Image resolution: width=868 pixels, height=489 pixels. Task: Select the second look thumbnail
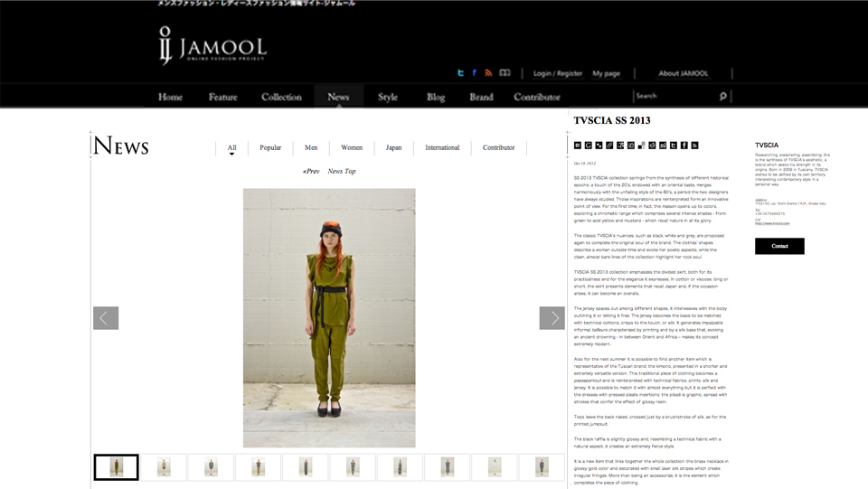coord(164,467)
